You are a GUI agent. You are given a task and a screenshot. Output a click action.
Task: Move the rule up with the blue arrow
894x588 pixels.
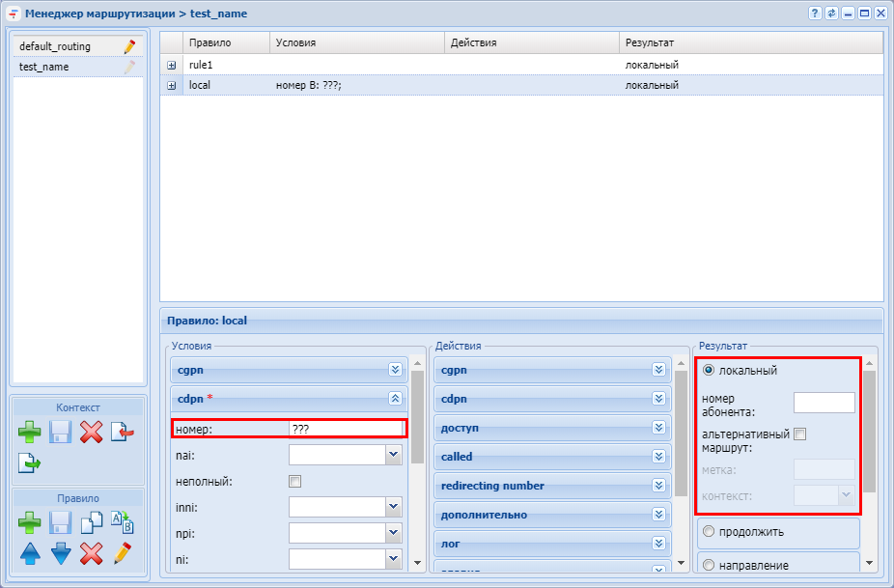coord(30,554)
